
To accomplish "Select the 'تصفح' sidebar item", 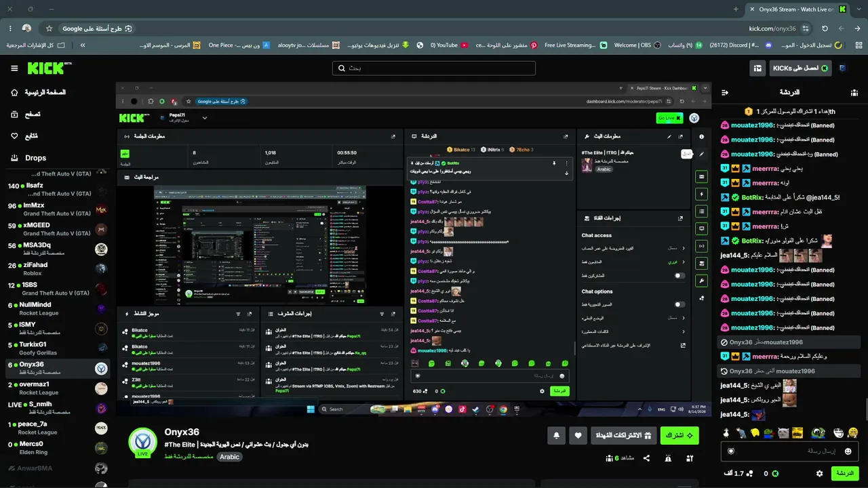I will (33, 114).
